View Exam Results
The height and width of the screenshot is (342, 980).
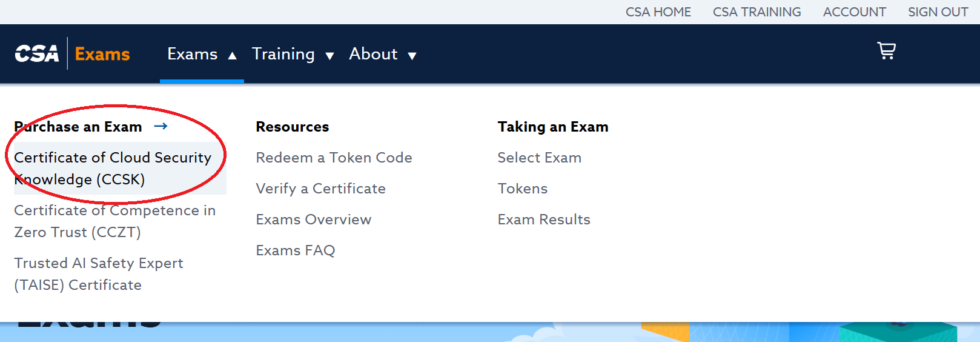tap(543, 220)
